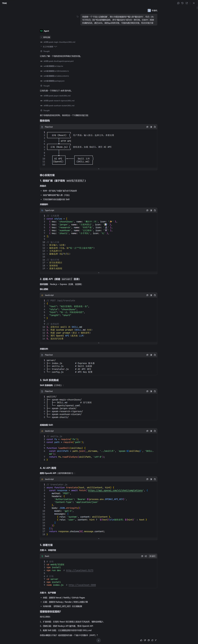Click the 核心实现方案 heading

pos(47,175)
